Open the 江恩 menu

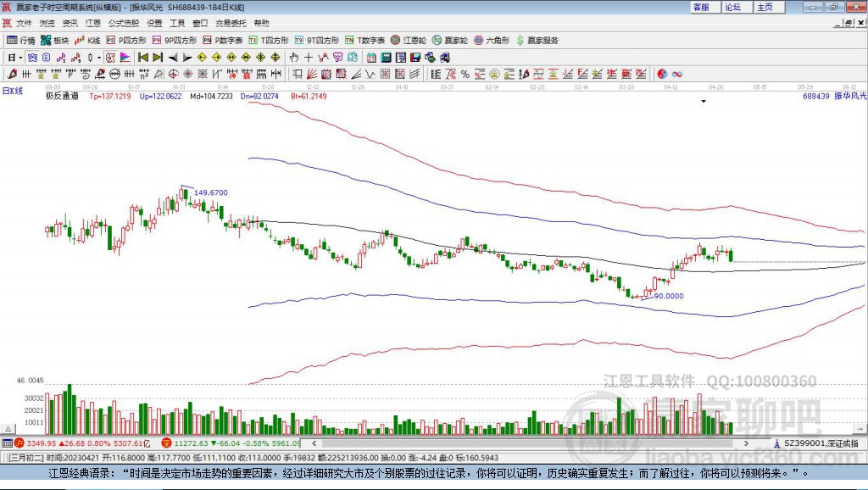pos(93,23)
